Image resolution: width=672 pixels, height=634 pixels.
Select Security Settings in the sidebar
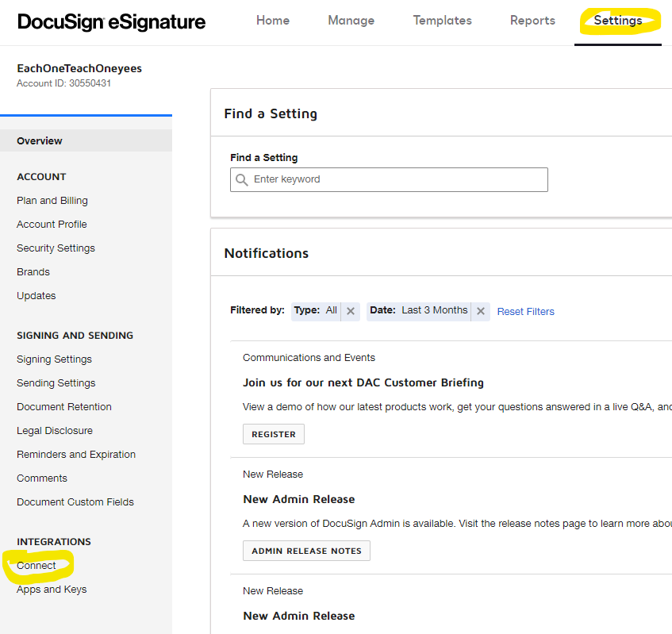[56, 248]
